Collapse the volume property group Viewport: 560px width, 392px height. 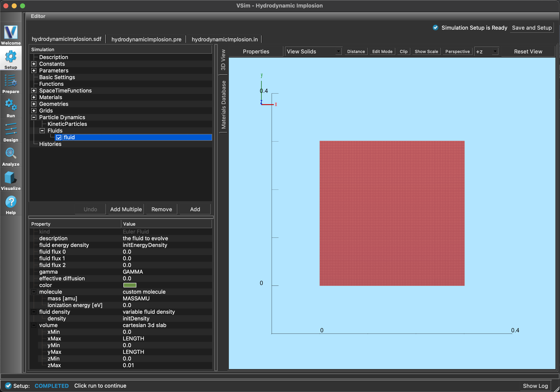click(x=34, y=325)
